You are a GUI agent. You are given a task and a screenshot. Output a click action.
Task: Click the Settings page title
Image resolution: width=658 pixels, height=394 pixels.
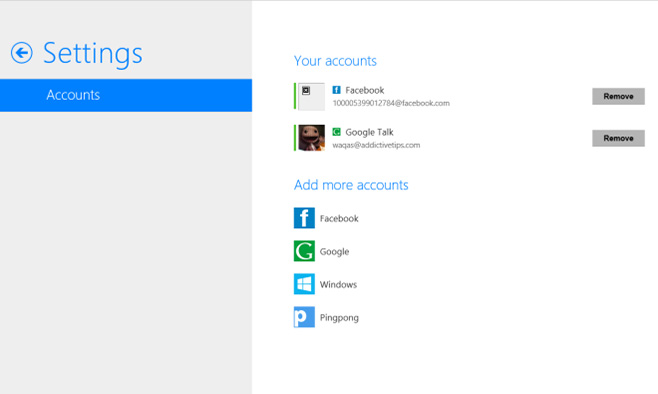(x=93, y=54)
